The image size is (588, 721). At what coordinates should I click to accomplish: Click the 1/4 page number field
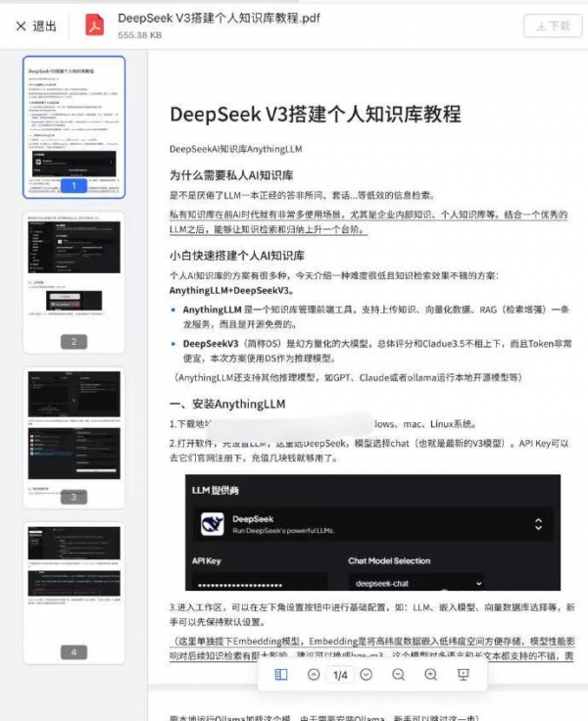click(340, 675)
